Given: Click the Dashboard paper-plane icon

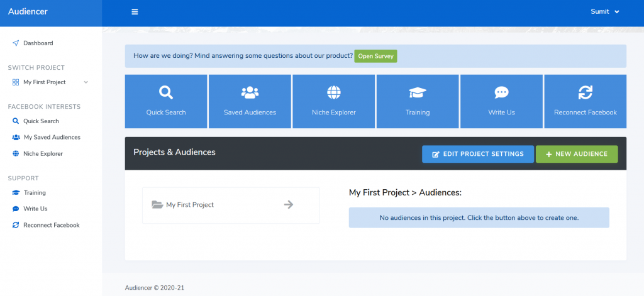Looking at the screenshot, I should click(x=16, y=43).
